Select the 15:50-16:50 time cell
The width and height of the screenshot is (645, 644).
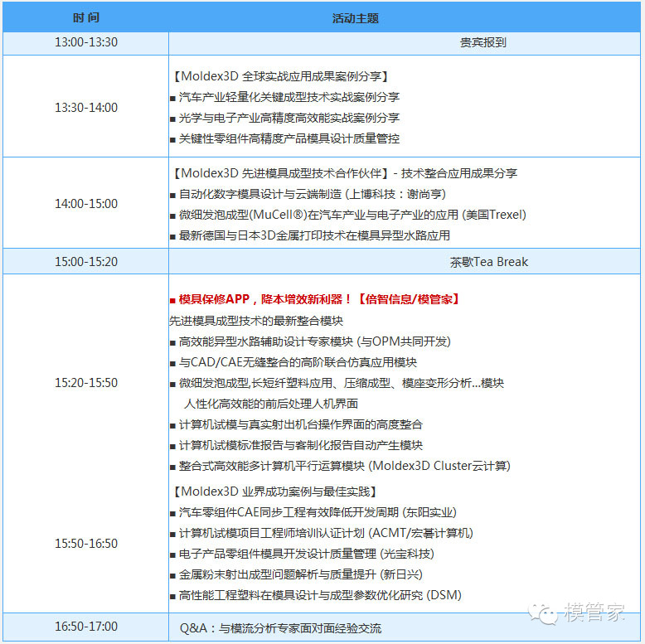[x=86, y=543]
